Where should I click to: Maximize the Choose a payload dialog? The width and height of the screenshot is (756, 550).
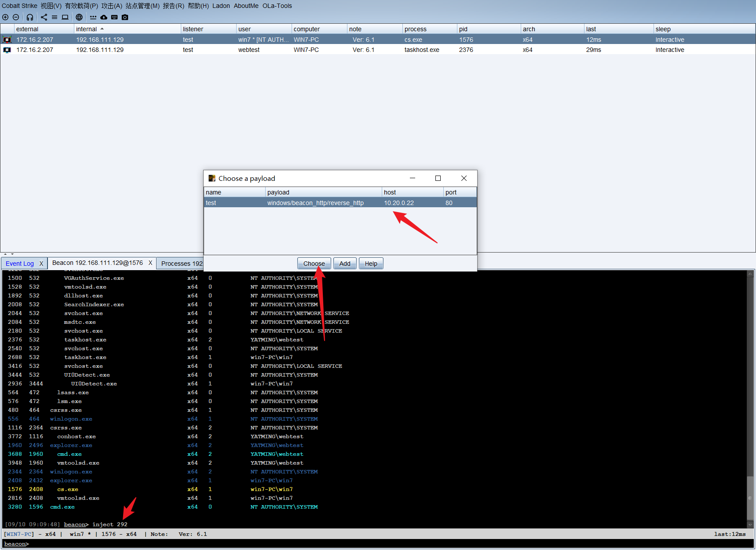click(x=438, y=178)
